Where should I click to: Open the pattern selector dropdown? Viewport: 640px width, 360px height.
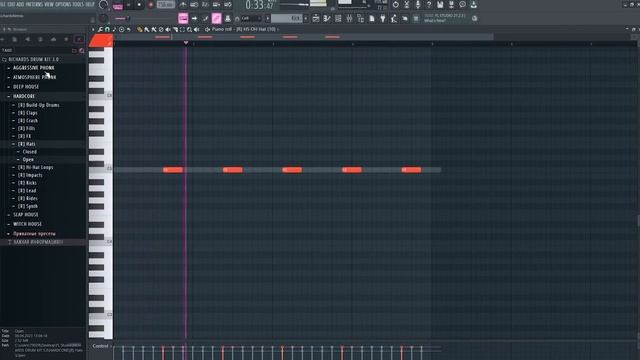pyautogui.click(x=286, y=18)
